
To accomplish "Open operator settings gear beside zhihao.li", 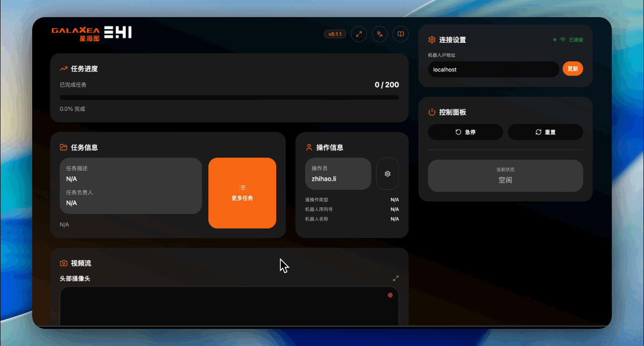I will point(387,173).
